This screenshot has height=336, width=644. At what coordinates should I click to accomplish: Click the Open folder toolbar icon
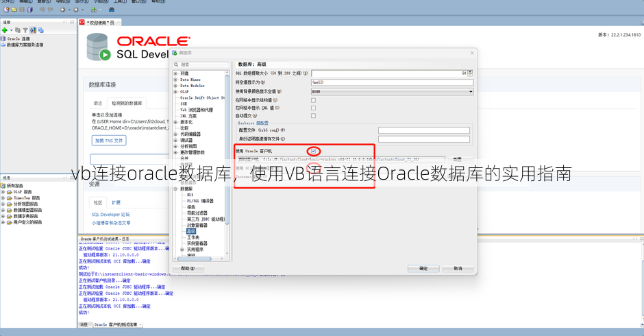tap(14, 10)
